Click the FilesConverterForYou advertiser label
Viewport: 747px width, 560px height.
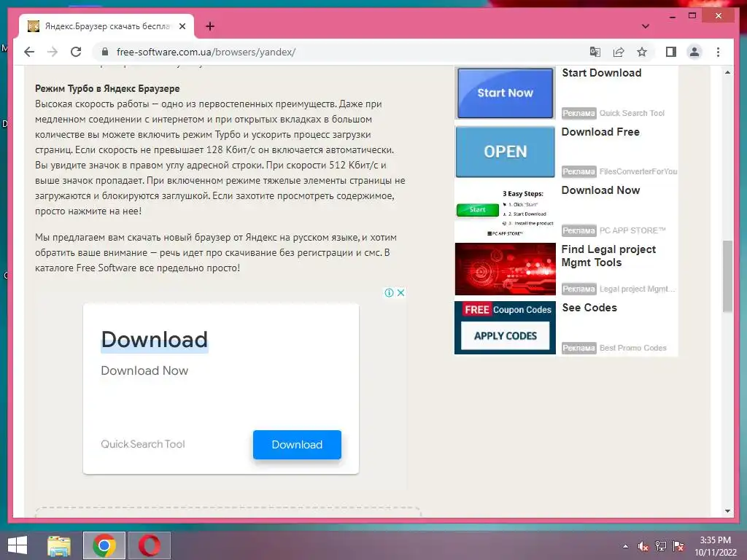638,171
